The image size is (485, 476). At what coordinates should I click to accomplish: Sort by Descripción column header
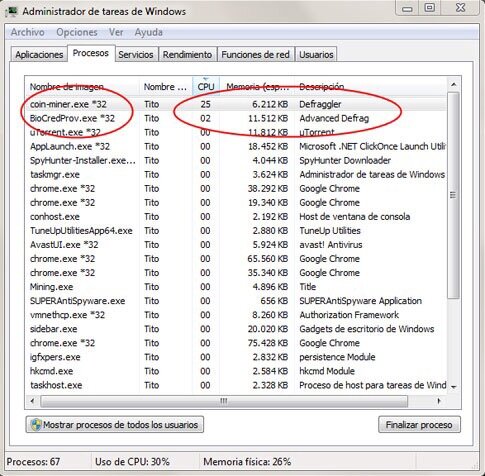pos(371,87)
